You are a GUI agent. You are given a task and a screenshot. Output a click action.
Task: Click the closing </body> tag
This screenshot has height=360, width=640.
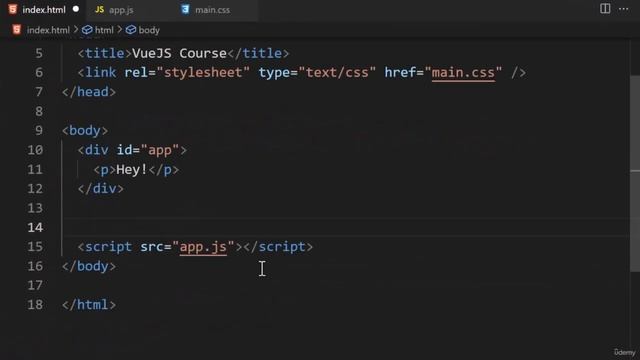(89, 266)
